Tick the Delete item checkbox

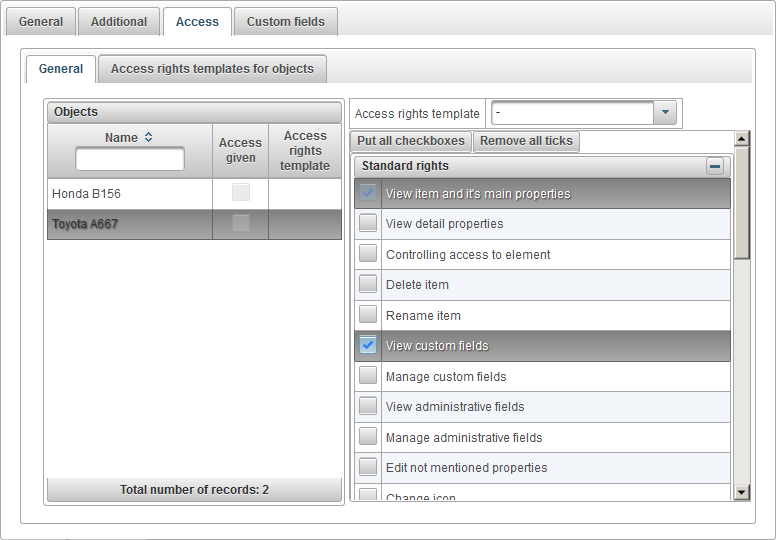[368, 285]
